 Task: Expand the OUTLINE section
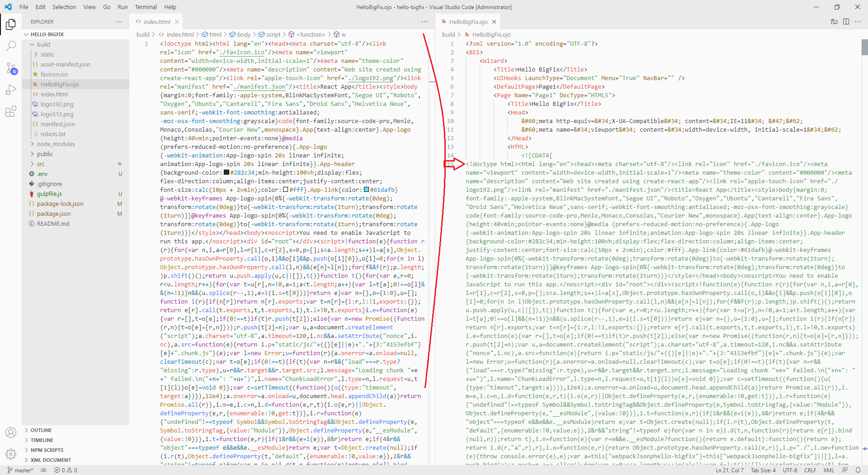point(75,430)
